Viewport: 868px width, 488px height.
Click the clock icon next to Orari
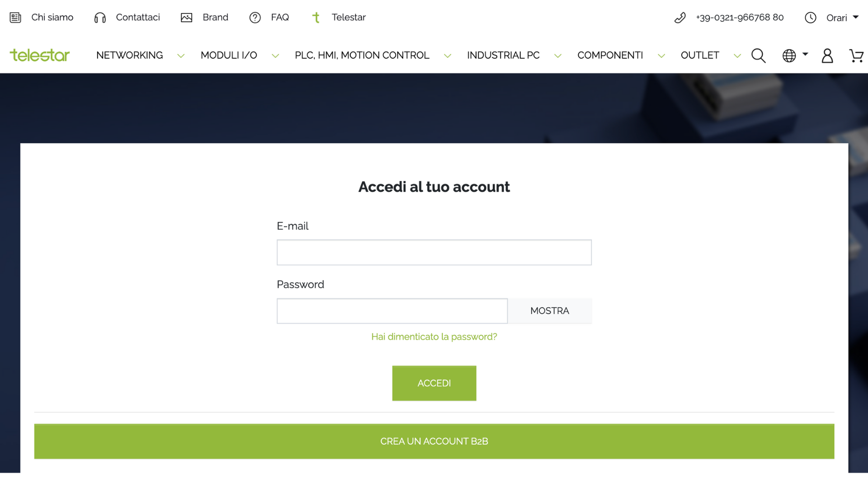pos(811,18)
